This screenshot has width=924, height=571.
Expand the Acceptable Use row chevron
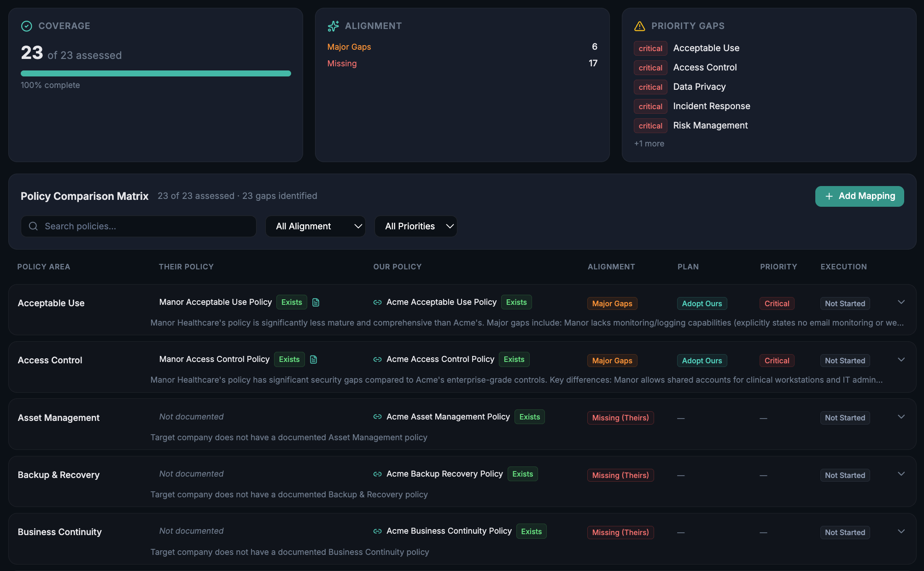(901, 303)
